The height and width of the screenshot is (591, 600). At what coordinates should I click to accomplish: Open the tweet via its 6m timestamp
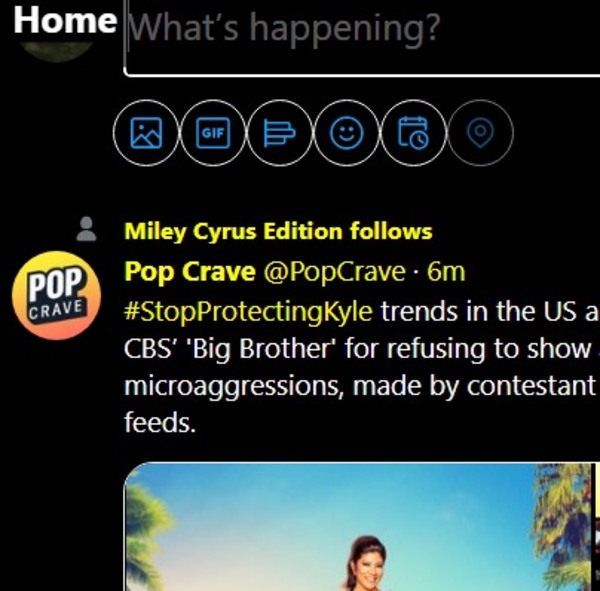tap(446, 272)
